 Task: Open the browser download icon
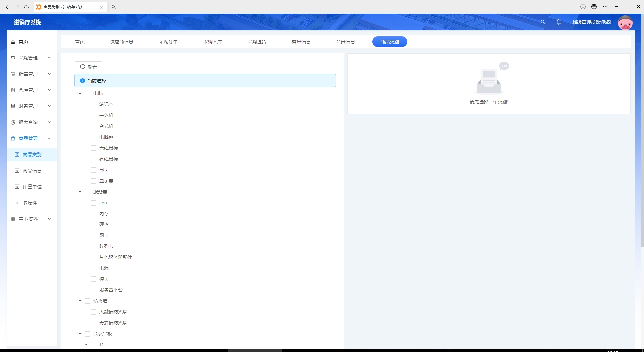pos(583,7)
